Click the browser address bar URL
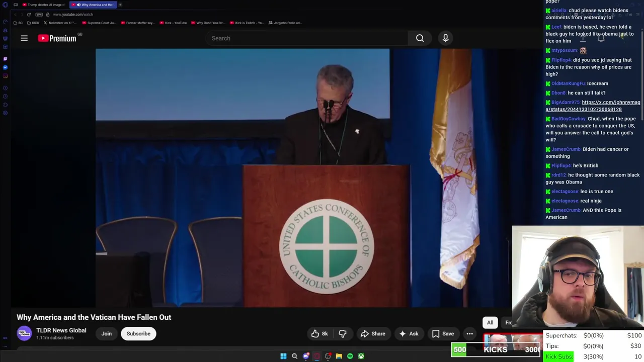The width and height of the screenshot is (644, 362). point(73,15)
